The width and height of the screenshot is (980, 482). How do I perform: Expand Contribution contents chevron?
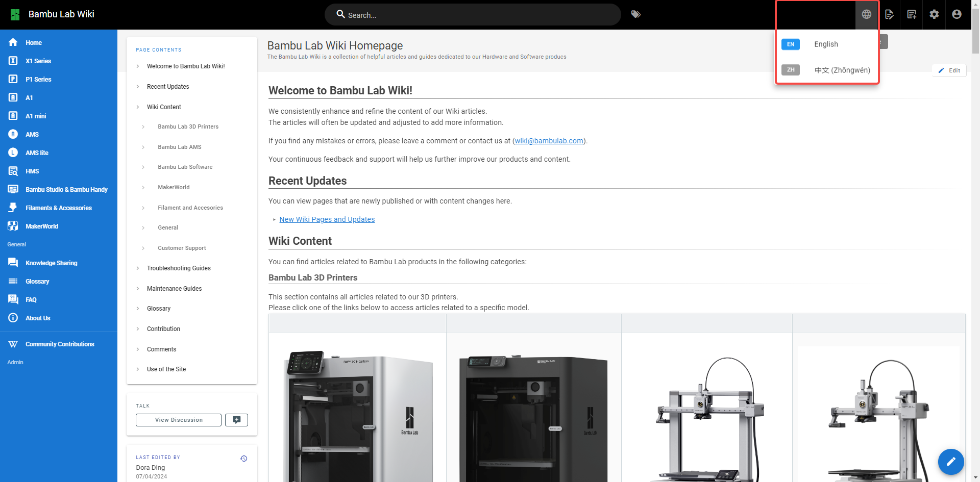point(138,329)
